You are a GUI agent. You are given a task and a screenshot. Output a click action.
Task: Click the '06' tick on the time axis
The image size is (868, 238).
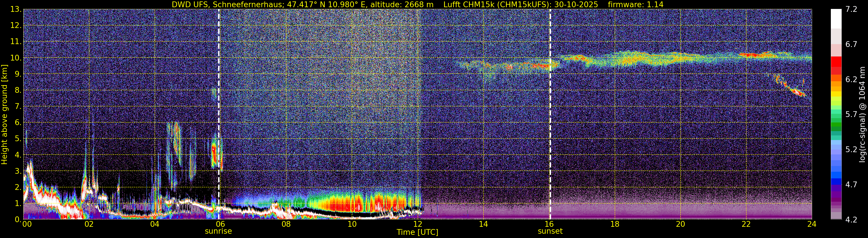coord(220,224)
